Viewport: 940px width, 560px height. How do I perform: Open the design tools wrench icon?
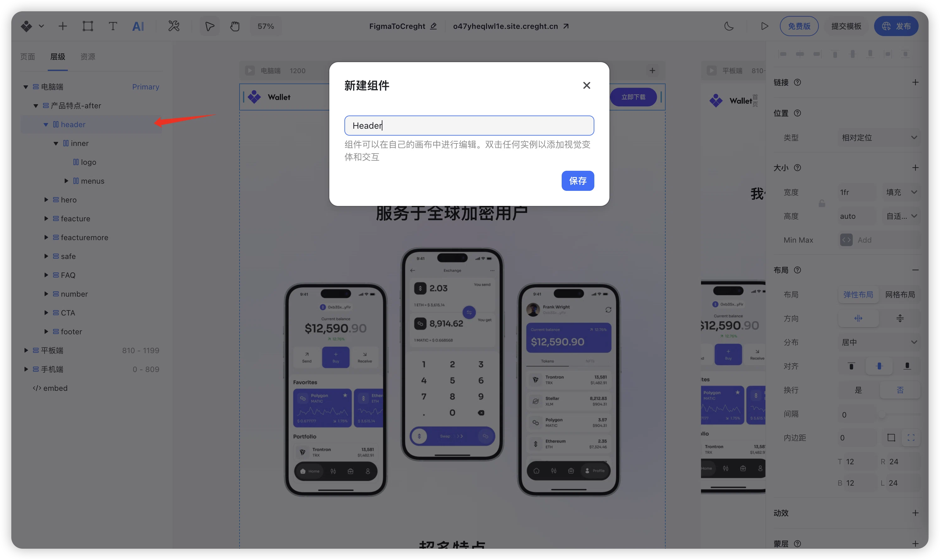174,26
